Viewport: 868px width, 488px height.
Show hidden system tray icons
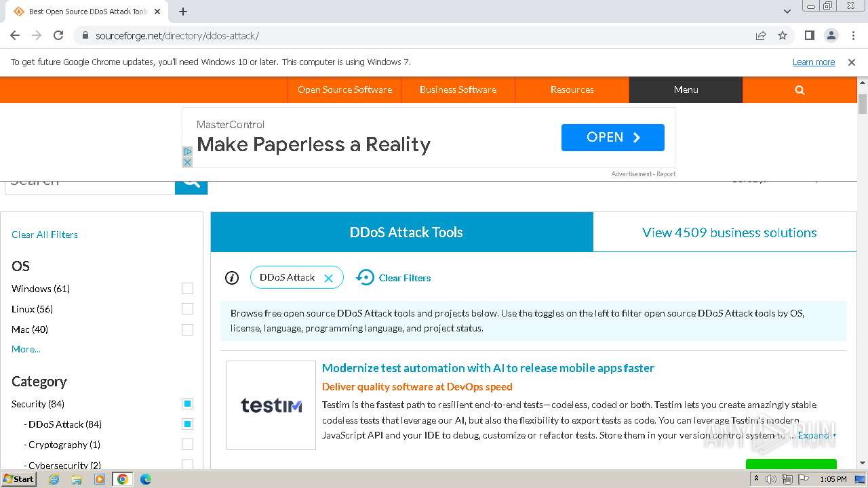[756, 479]
